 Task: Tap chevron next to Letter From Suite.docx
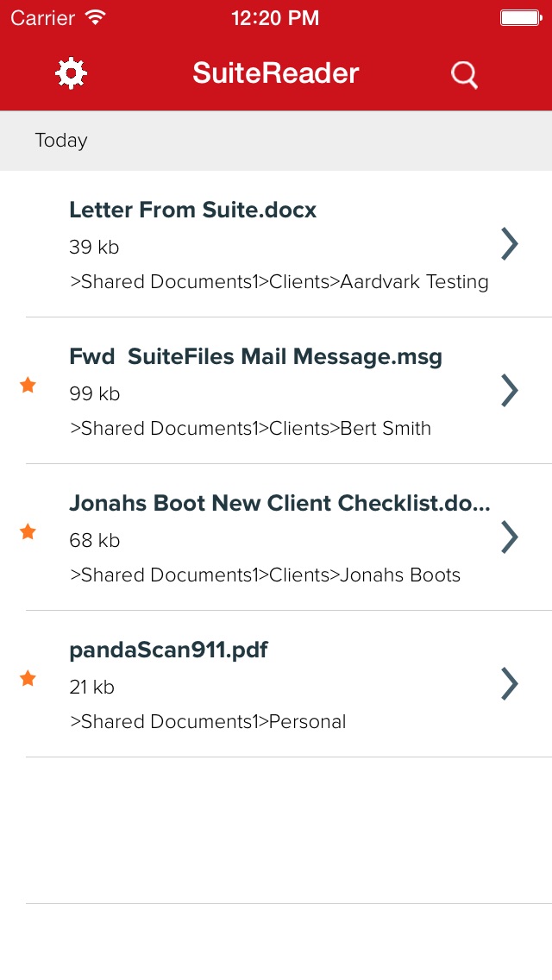point(510,244)
